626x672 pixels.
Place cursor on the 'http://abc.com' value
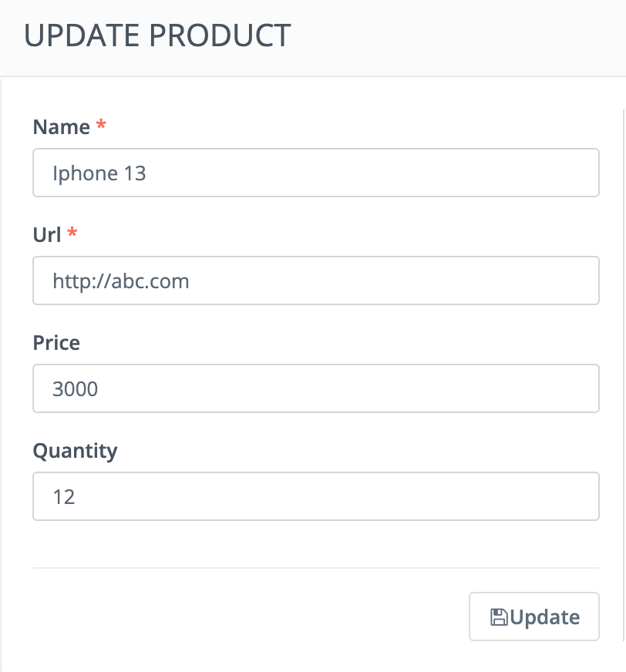[121, 281]
